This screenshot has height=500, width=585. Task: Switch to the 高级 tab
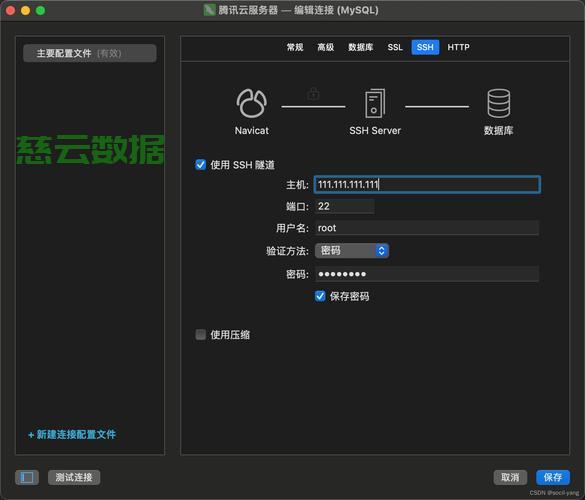(325, 47)
